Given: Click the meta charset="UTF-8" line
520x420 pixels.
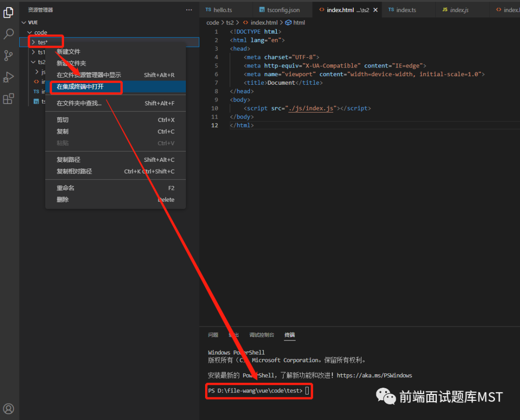Looking at the screenshot, I should (x=281, y=57).
